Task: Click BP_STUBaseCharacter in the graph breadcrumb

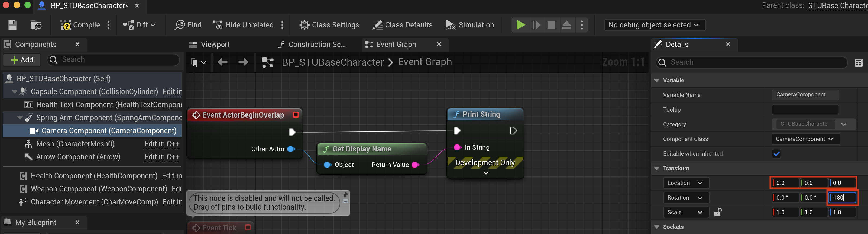Action: pyautogui.click(x=333, y=62)
